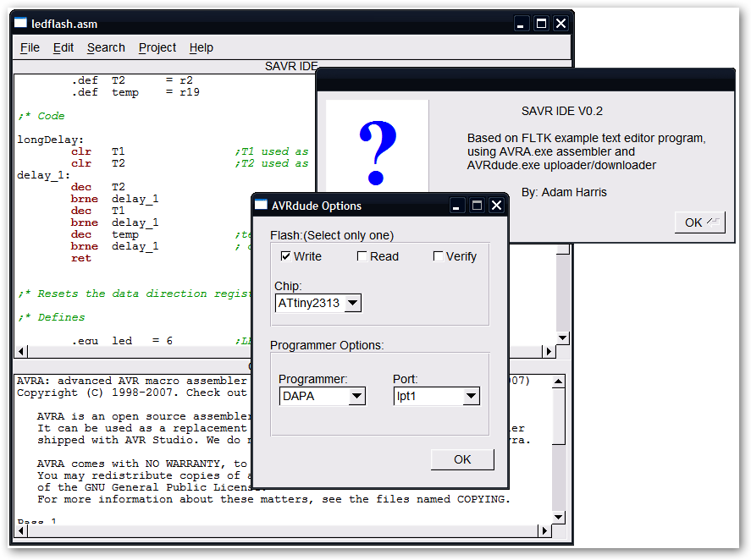Click the output pane vertical scrollbar thumb
Screen dimensions: 751x560
click(x=559, y=416)
